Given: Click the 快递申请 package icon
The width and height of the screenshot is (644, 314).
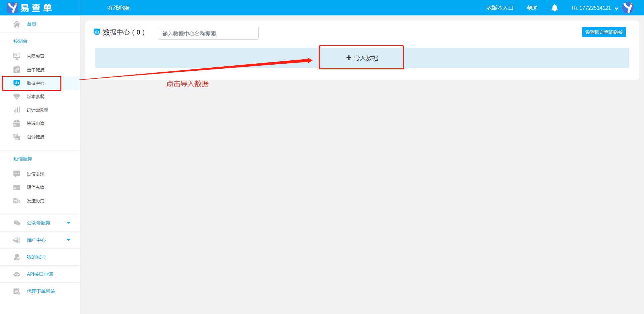Looking at the screenshot, I should 17,123.
